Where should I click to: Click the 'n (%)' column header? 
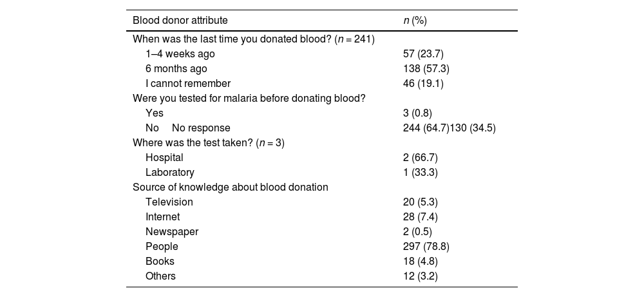(415, 21)
